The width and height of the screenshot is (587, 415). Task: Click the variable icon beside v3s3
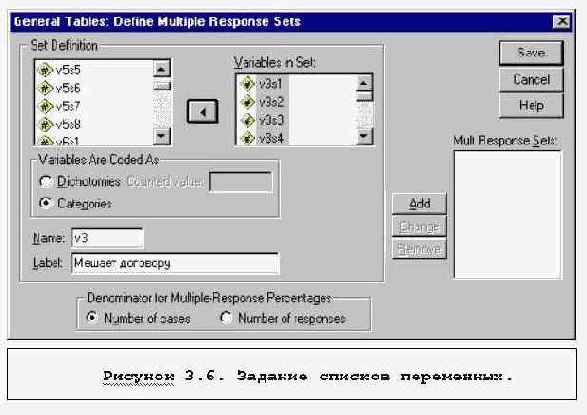pyautogui.click(x=247, y=120)
